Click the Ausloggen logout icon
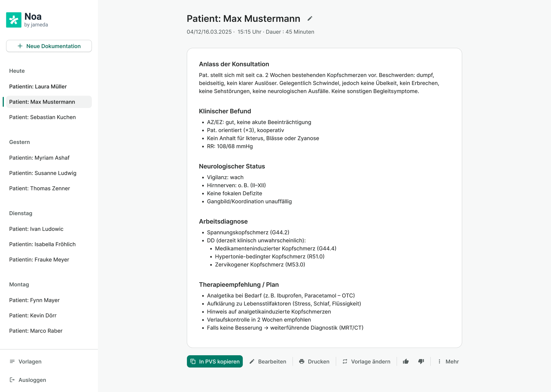 tap(12, 380)
